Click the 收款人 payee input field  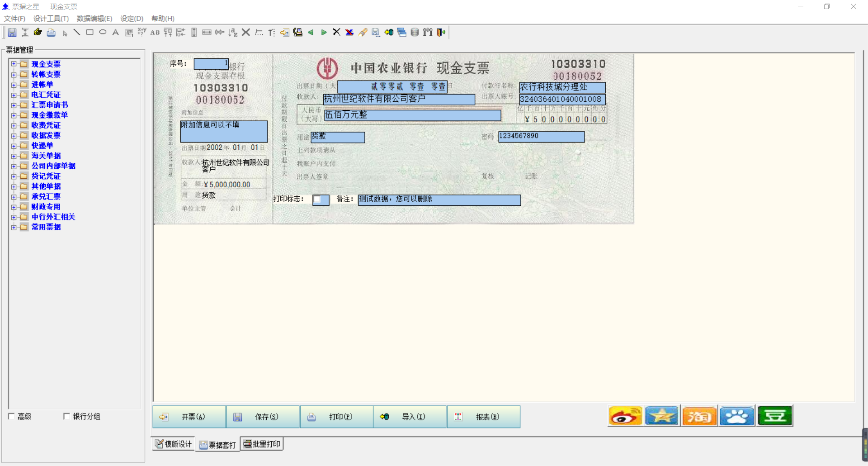(x=399, y=99)
